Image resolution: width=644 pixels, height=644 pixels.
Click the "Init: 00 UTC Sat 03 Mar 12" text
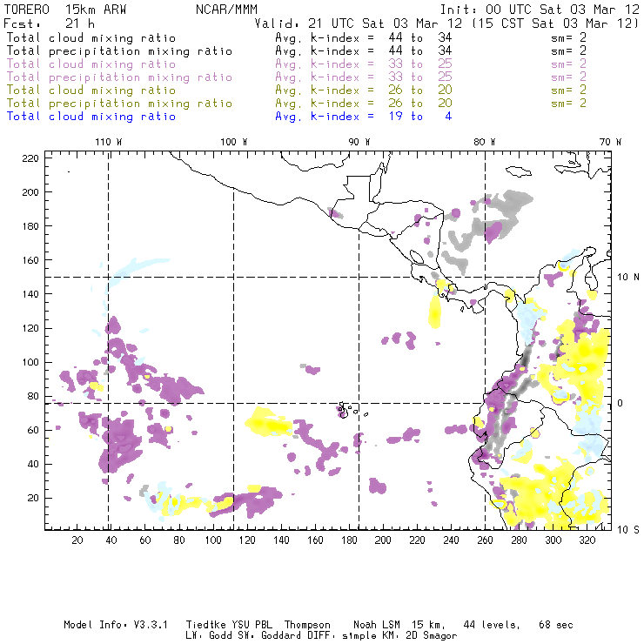coord(540,10)
